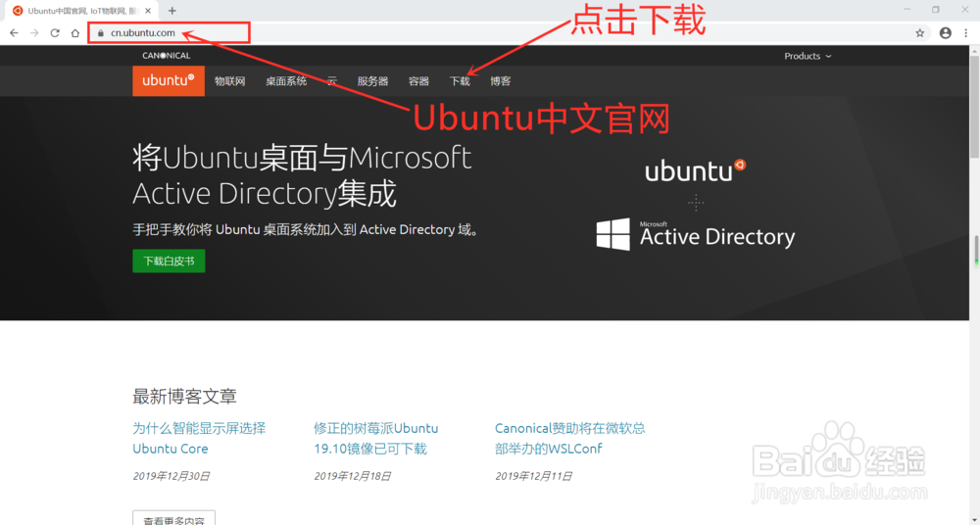Click the Canonical logo

[x=167, y=56]
